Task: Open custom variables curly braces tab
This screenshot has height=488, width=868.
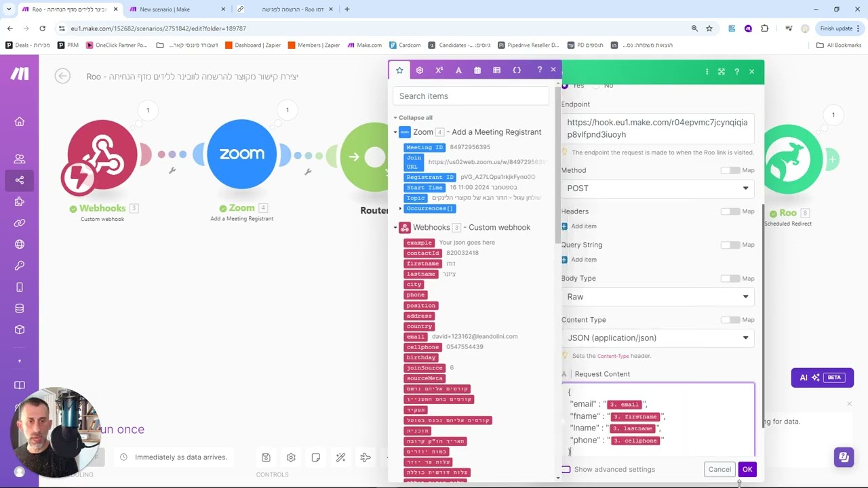Action: click(x=517, y=70)
